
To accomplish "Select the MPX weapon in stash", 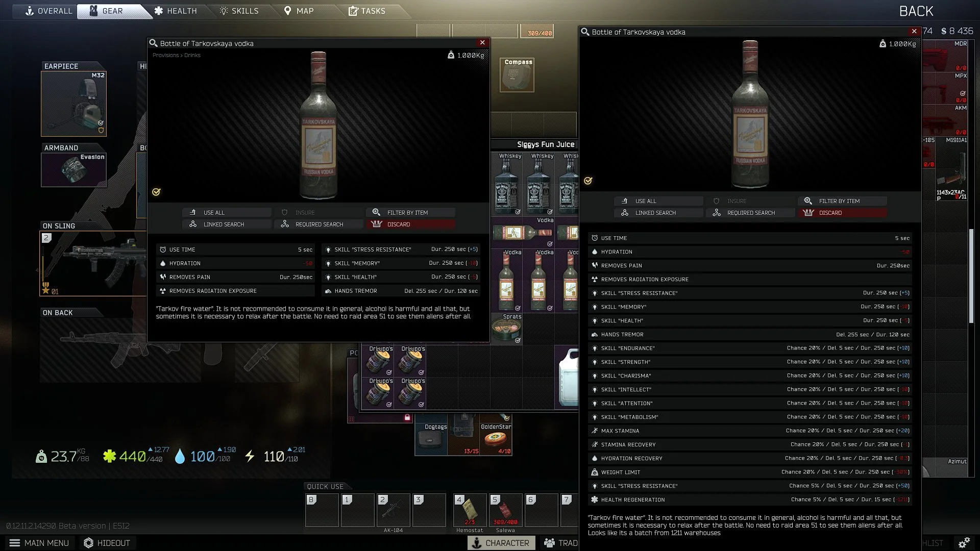I will coord(945,88).
